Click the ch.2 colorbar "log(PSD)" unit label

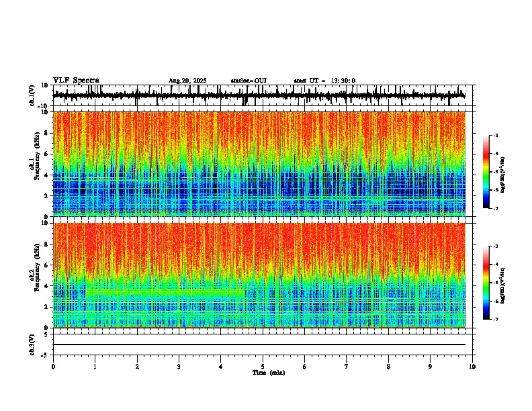[503, 285]
